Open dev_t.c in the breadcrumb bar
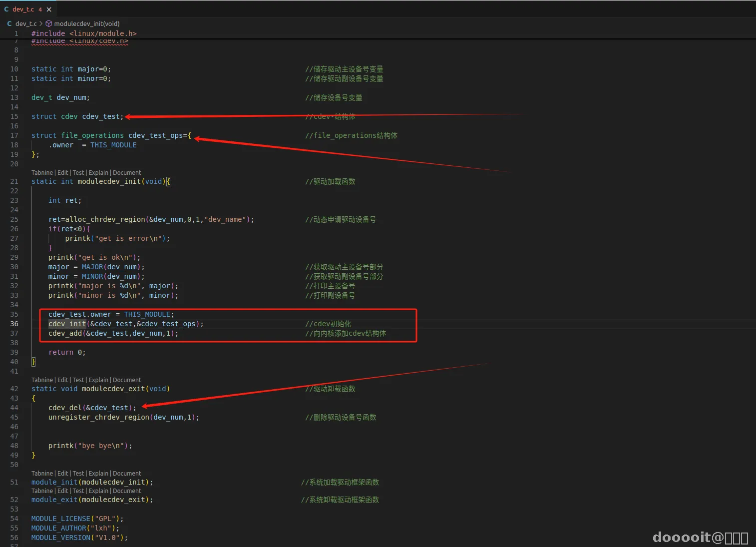756x547 pixels. pos(26,23)
